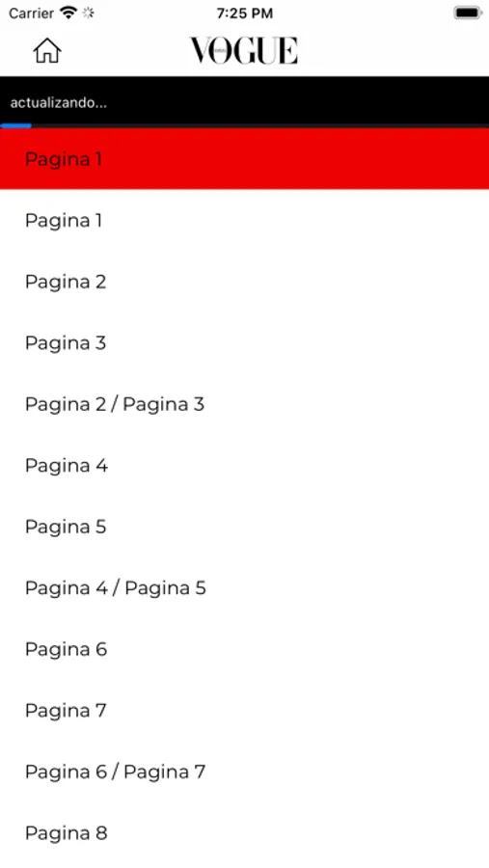The image size is (489, 868).
Task: Select the red highlighted Pagina 1 row
Action: pos(244,159)
